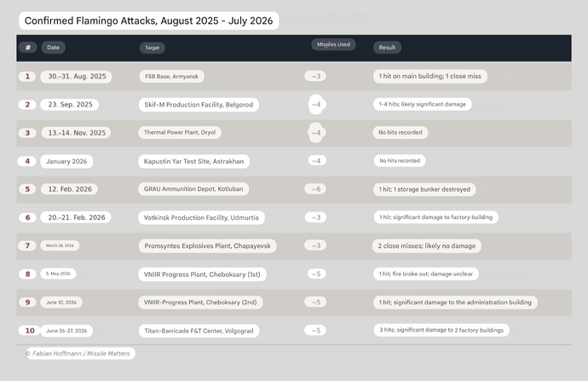Select VNIIR-Progress Plant, Cheboksary (2nd) target
The width and height of the screenshot is (588, 381).
[200, 303]
